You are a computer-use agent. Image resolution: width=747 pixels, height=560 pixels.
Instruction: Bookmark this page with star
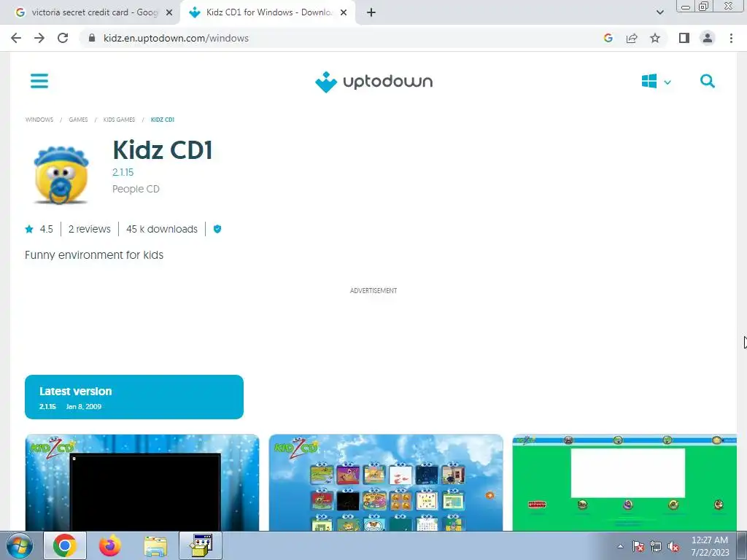[655, 38]
